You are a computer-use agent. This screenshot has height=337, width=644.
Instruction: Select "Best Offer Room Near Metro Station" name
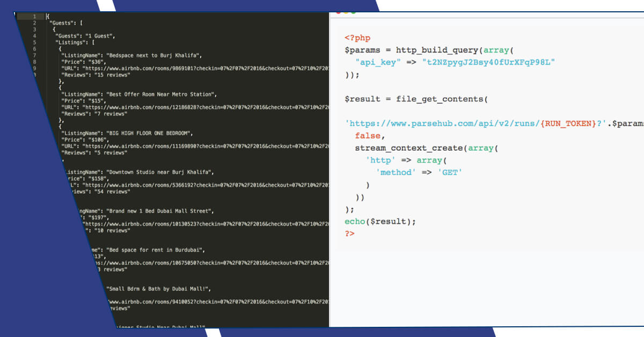[162, 94]
